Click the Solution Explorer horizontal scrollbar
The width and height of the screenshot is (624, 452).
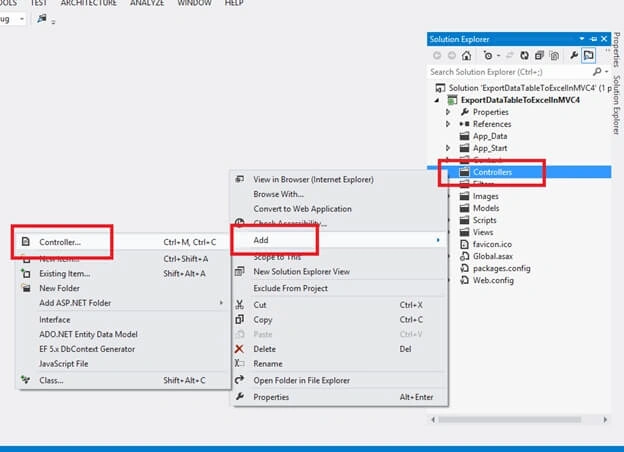510,419
